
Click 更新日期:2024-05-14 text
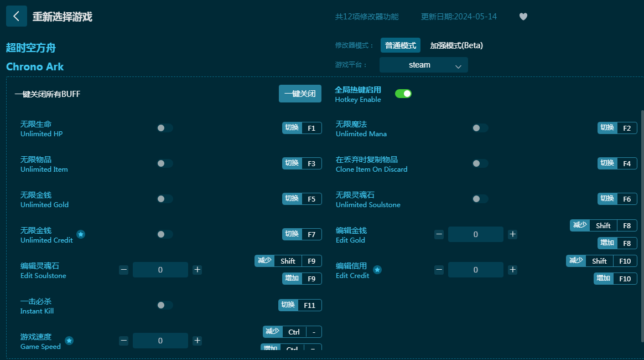coord(459,17)
